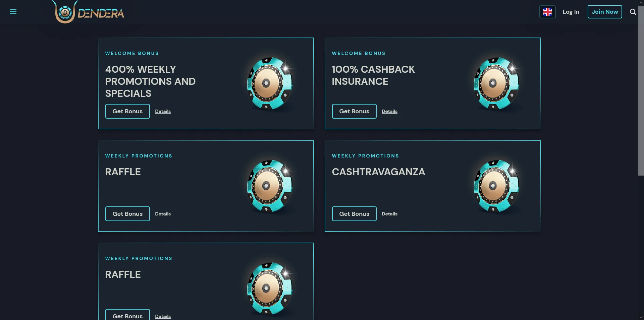Screen dimensions: 644x320
Task: Click the vertical page scrollbar thumb
Action: (x=641, y=90)
